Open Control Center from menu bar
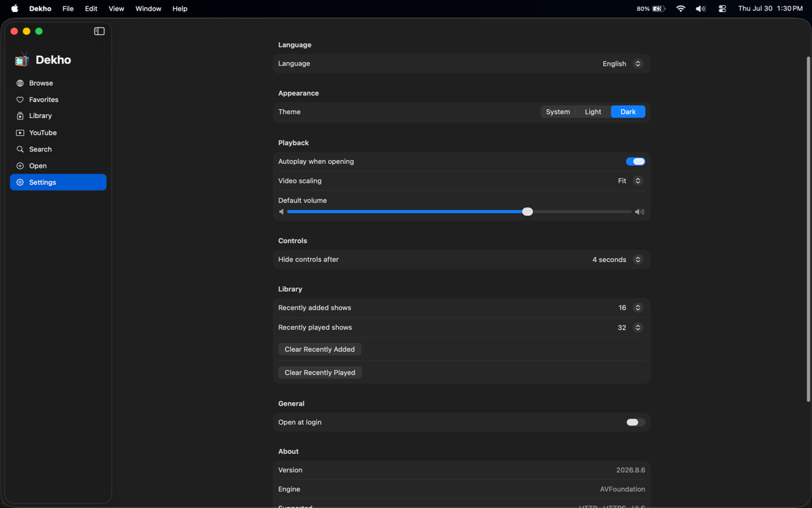The width and height of the screenshot is (812, 508). [722, 9]
